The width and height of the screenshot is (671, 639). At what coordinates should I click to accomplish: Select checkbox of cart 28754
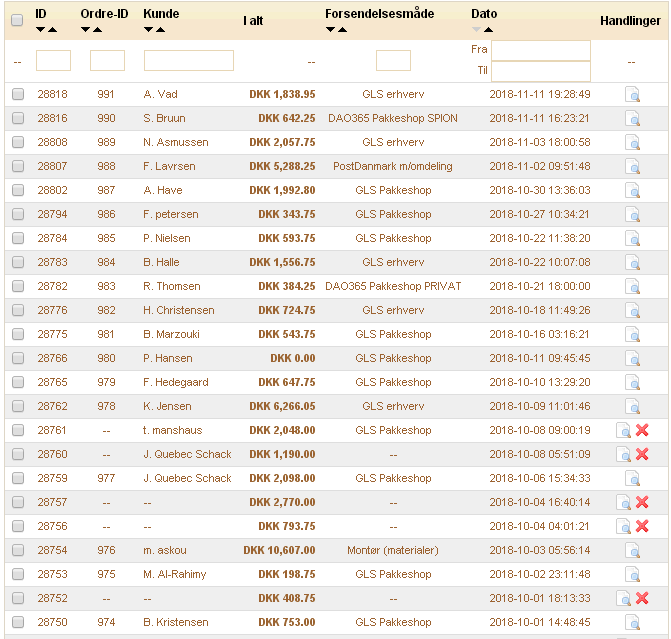tap(18, 550)
